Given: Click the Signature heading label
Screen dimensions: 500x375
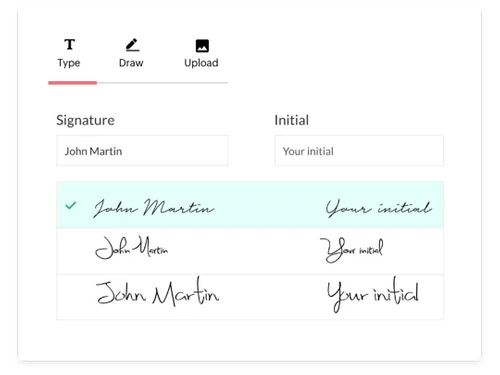Looking at the screenshot, I should (85, 120).
